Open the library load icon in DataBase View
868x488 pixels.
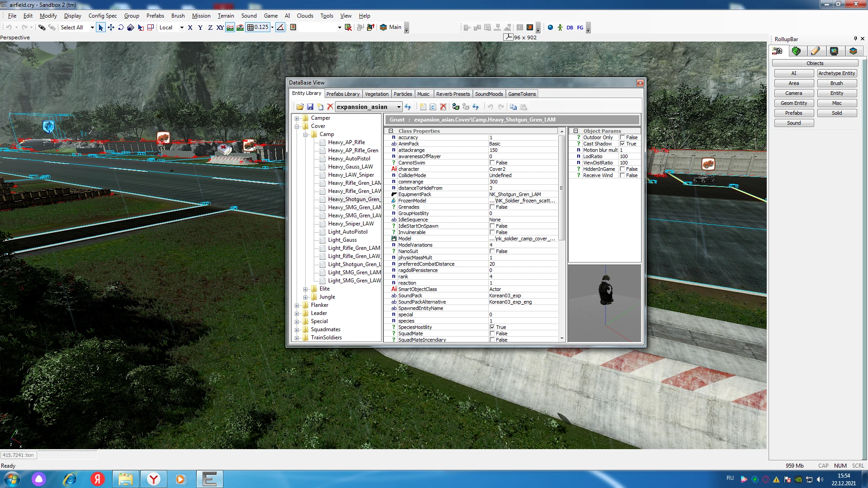pyautogui.click(x=300, y=107)
